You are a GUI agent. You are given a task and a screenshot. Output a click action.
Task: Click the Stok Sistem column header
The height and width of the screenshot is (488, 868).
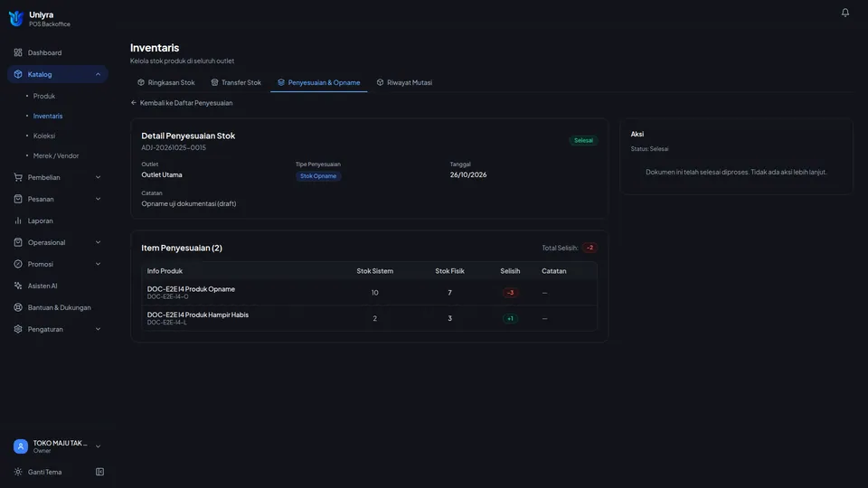(374, 271)
